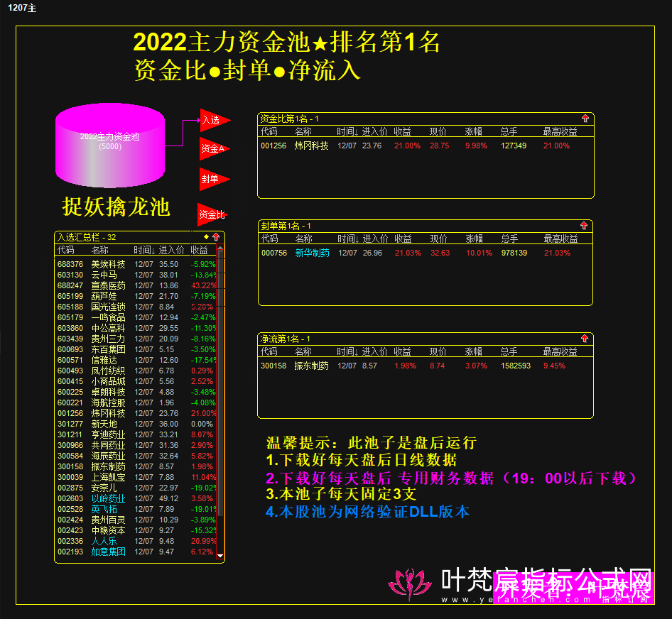672x619 pixels.
Task: Select row 603130 云中马 in list
Action: pyautogui.click(x=136, y=275)
